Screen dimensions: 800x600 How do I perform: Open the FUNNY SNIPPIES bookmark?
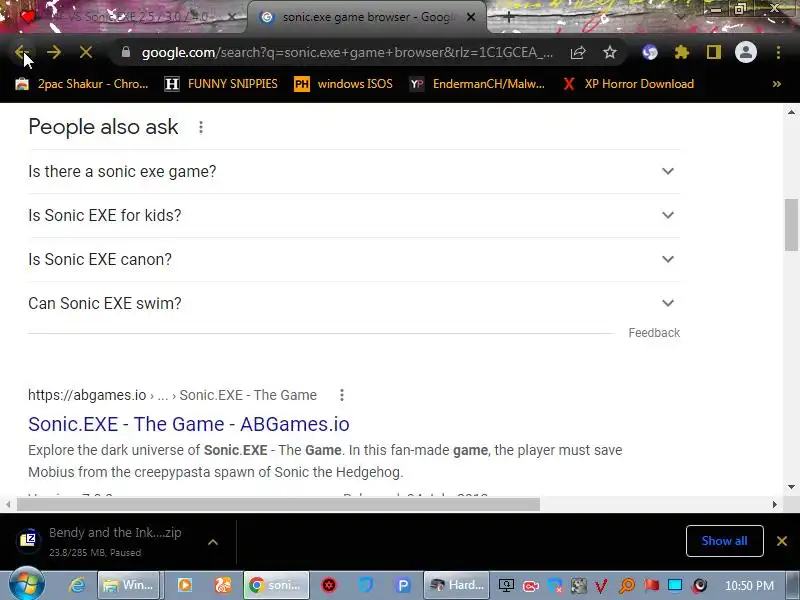tap(221, 84)
